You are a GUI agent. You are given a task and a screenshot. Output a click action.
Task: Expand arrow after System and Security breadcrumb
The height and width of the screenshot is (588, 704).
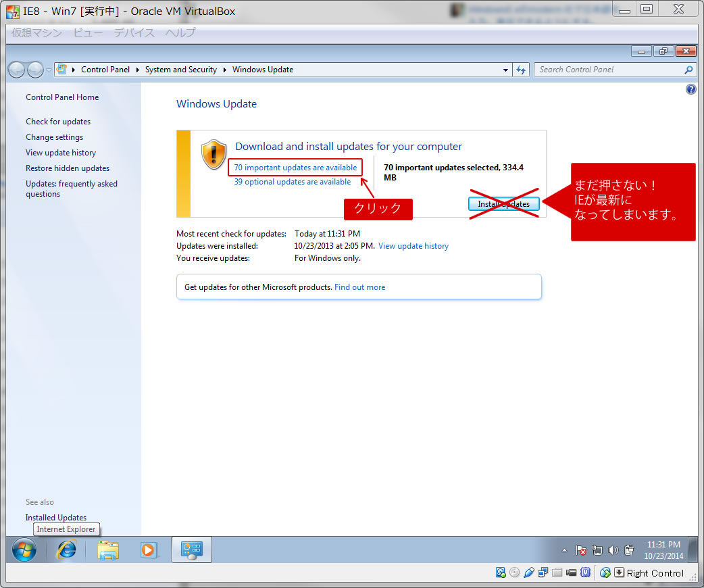[x=224, y=70]
